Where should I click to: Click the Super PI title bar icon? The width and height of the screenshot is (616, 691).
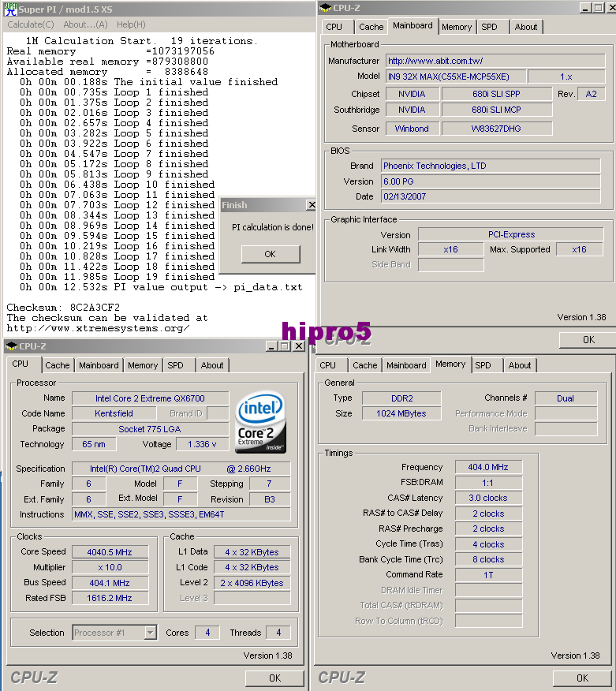(10, 9)
